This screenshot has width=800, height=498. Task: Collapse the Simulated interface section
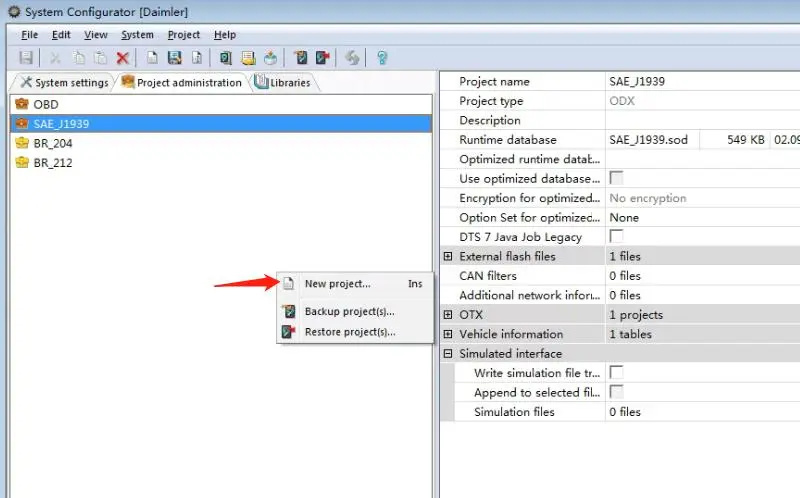coord(448,354)
